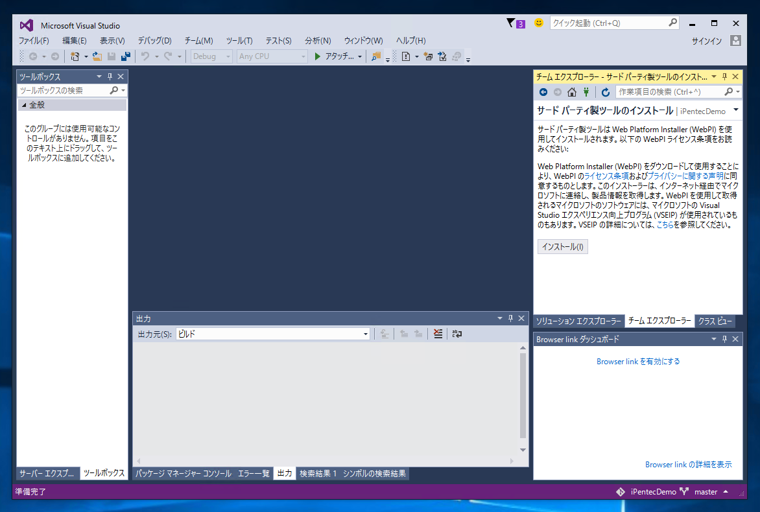
Task: Open the 出力 window options dropdown
Action: [500, 319]
